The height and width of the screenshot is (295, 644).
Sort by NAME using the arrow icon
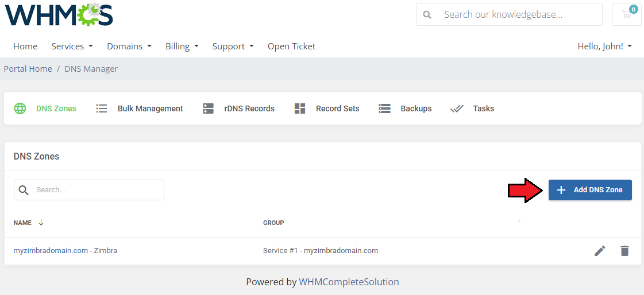[41, 222]
